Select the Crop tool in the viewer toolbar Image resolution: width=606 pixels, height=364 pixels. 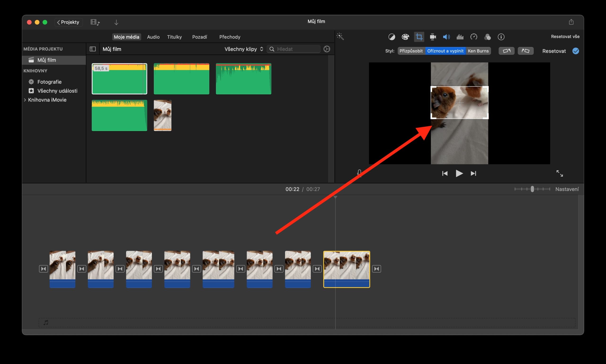[x=419, y=37]
